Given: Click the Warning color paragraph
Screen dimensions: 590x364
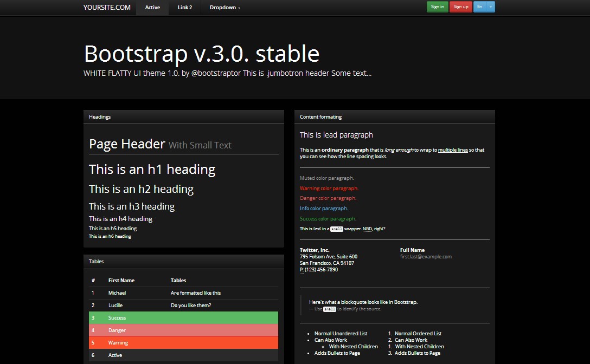Looking at the screenshot, I should pos(329,188).
